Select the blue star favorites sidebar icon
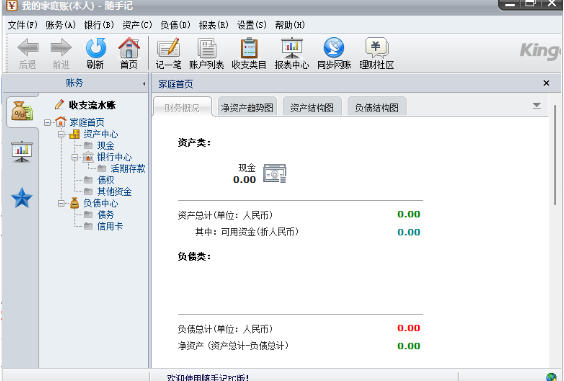The width and height of the screenshot is (564, 381). tap(22, 198)
